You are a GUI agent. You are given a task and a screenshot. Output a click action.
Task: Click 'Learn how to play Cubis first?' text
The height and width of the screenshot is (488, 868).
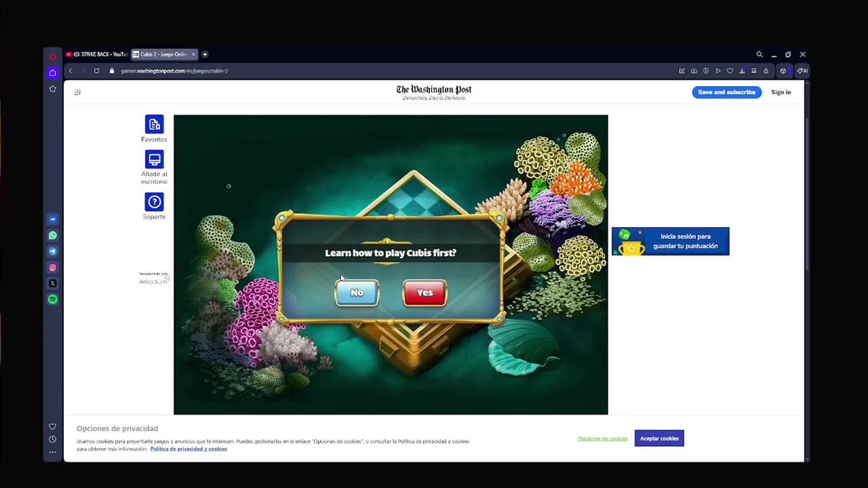tap(391, 253)
